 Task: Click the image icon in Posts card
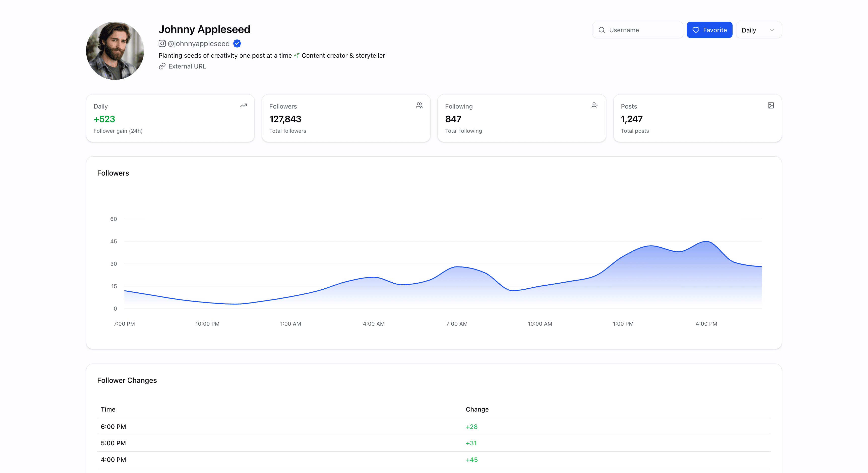tap(771, 106)
